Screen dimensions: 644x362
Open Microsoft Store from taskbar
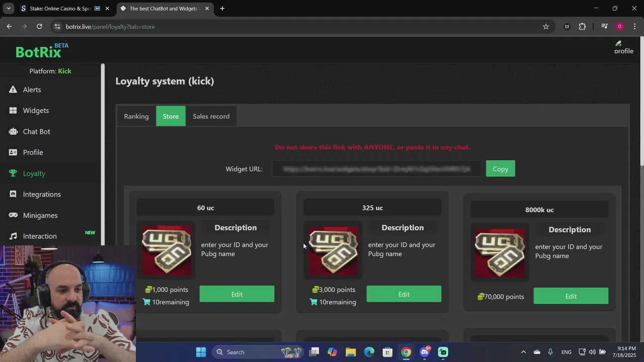(x=387, y=352)
